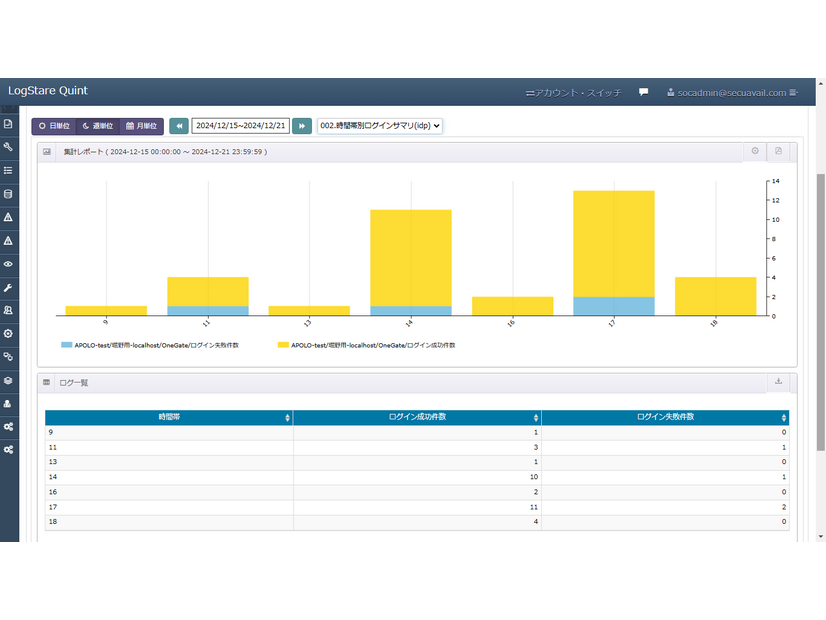The height and width of the screenshot is (620, 826).
Task: Open the database icon in sidebar
Action: coord(8,194)
